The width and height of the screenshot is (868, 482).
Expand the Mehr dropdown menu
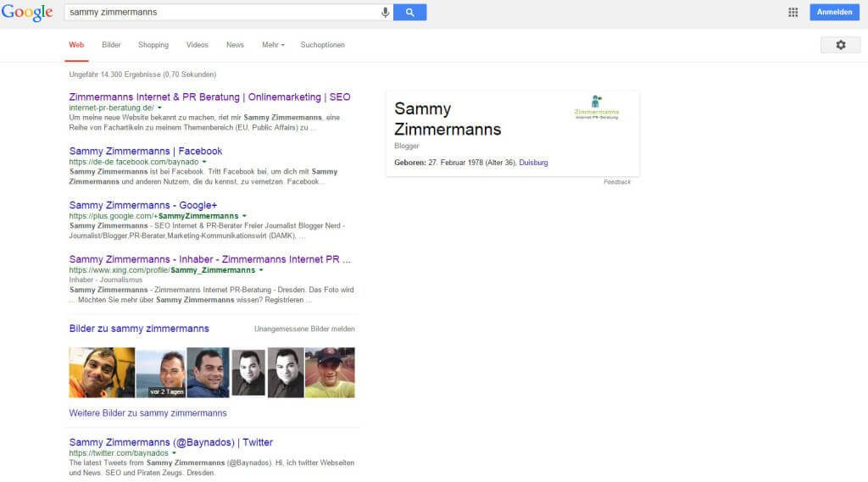click(273, 45)
